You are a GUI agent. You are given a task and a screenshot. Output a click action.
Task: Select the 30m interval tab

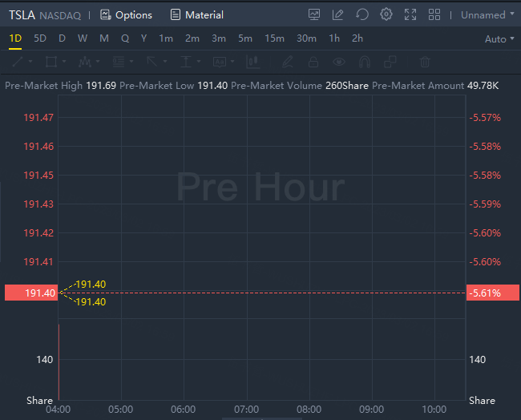point(306,38)
